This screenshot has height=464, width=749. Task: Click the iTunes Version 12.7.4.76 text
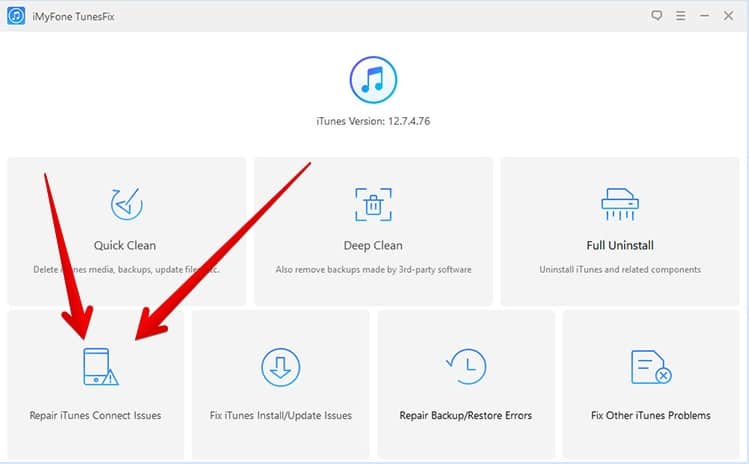(x=373, y=121)
